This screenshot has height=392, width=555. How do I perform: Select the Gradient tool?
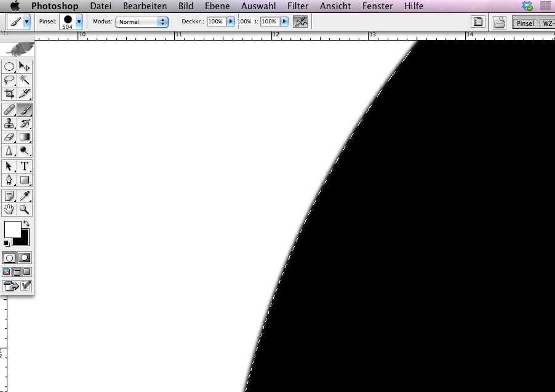(25, 137)
